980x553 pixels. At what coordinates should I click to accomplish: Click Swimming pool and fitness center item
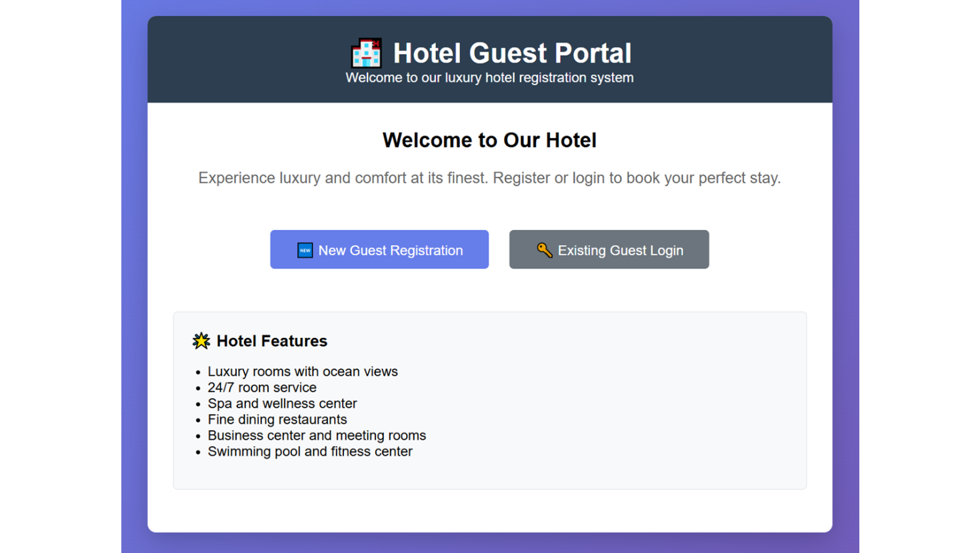pos(310,452)
